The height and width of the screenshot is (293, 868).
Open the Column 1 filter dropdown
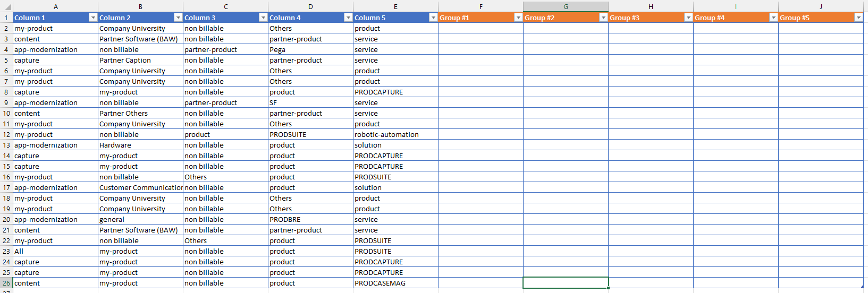click(x=93, y=18)
